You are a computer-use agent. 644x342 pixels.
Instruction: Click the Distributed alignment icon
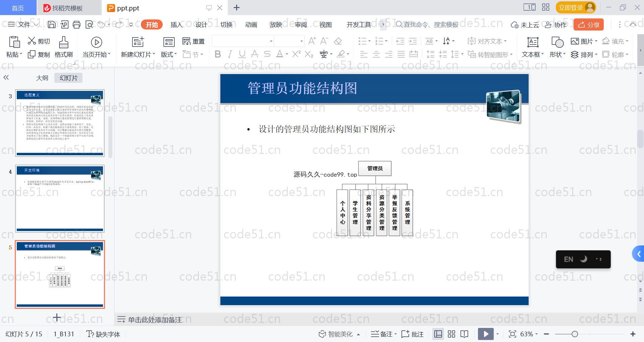pos(414,54)
